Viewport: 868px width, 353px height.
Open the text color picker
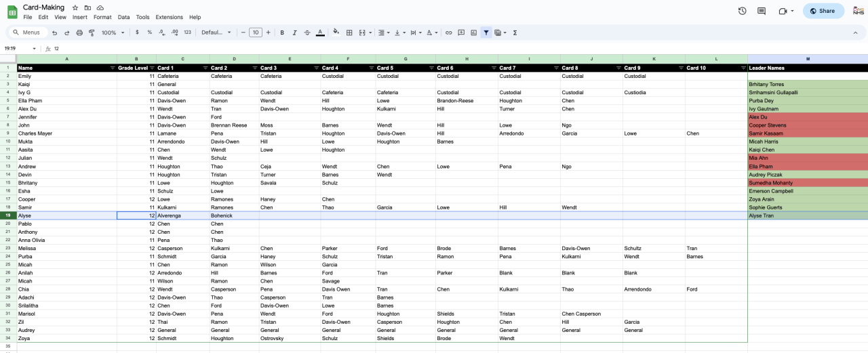pyautogui.click(x=319, y=33)
